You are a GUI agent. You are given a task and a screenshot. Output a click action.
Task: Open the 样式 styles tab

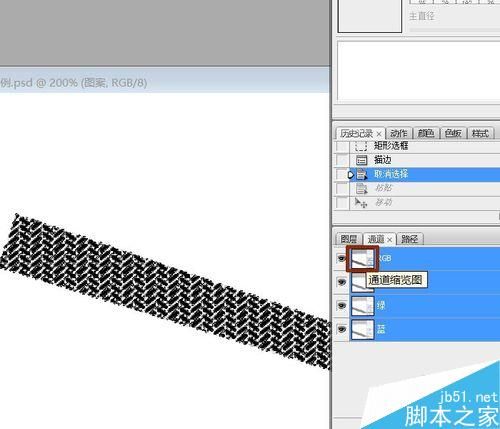tap(480, 133)
